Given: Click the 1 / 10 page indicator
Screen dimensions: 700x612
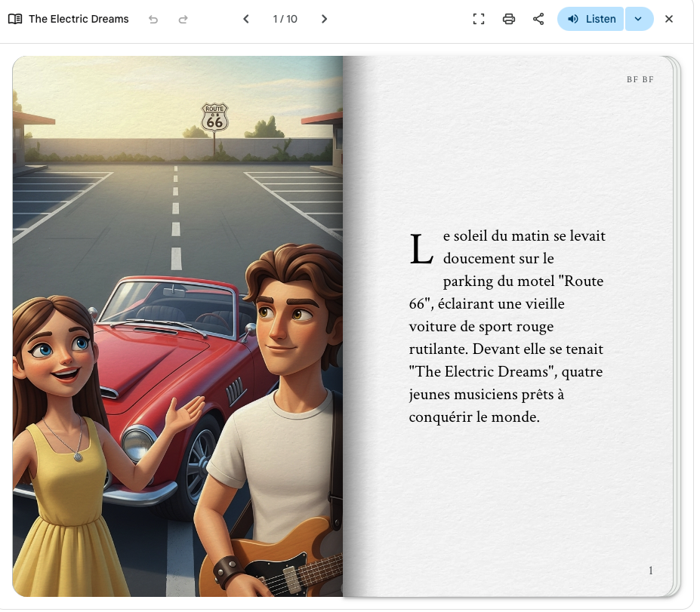Looking at the screenshot, I should [x=285, y=19].
